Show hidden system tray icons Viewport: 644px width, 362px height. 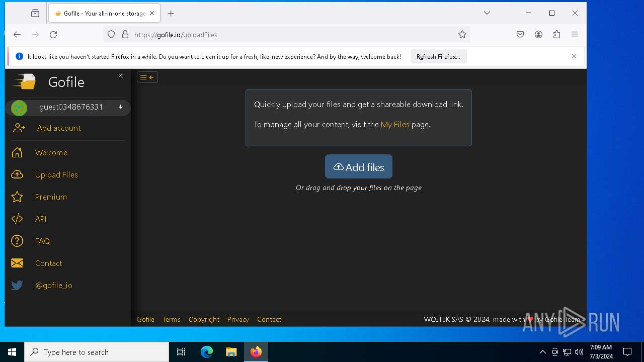(x=542, y=352)
